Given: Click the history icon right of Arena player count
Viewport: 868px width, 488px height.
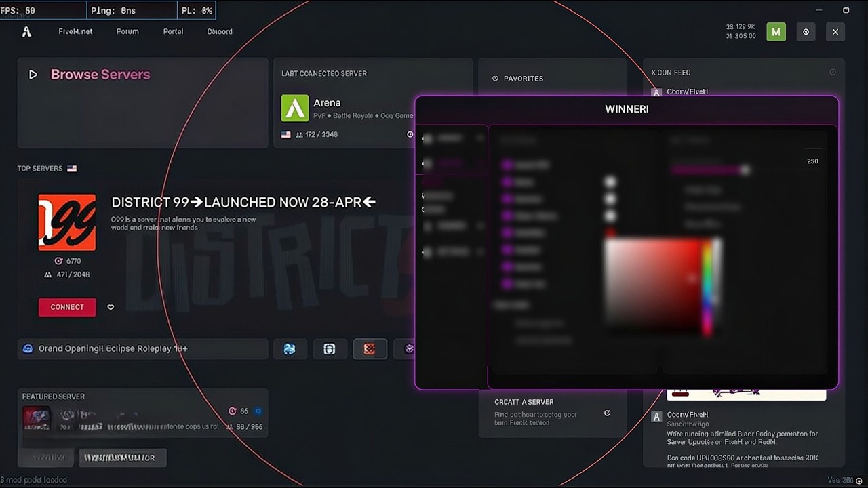Looking at the screenshot, I should (x=410, y=134).
